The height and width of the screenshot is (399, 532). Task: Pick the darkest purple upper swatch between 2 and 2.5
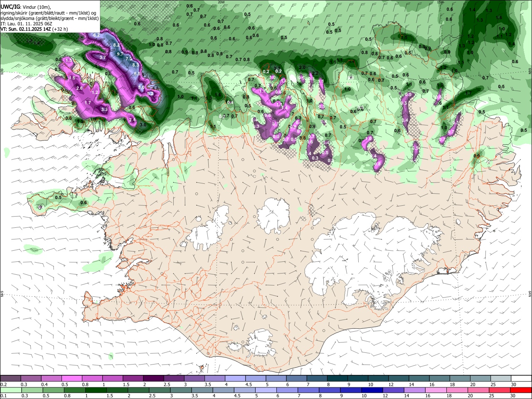153,379
